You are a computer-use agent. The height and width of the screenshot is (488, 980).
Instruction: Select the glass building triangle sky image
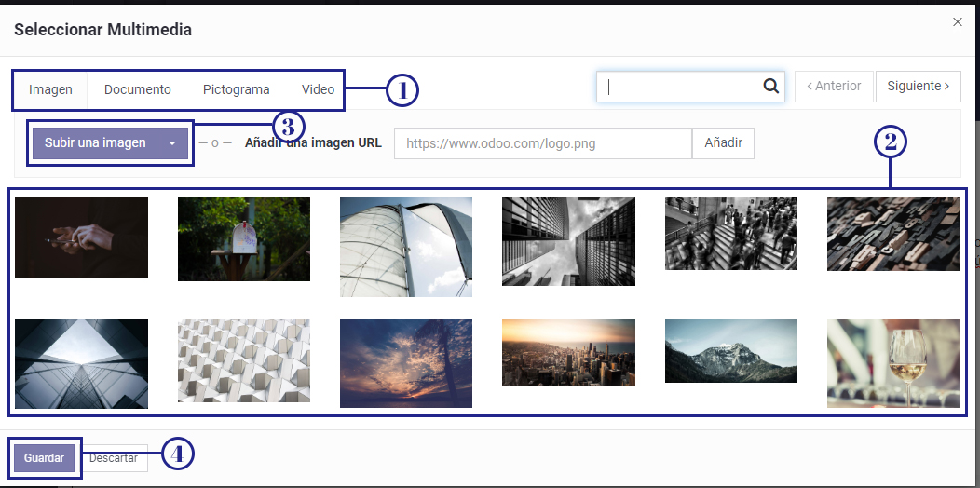pos(81,363)
